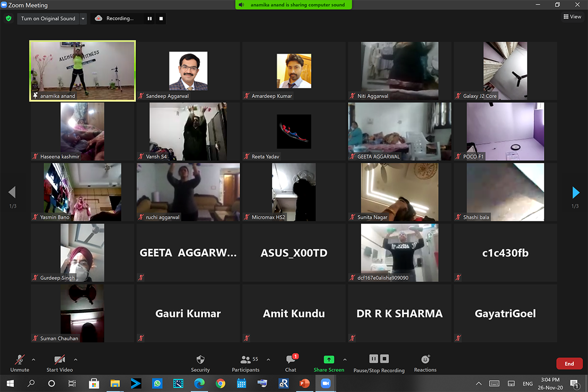This screenshot has width=588, height=392.
Task: Pause the recording in top bar
Action: 149,19
